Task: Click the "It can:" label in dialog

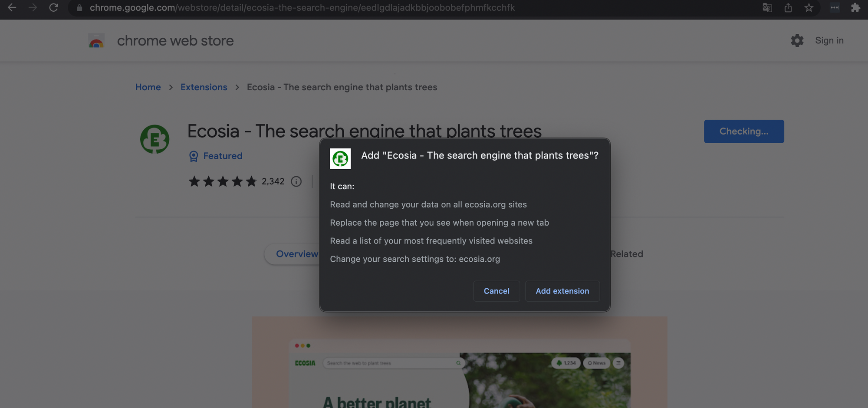Action: click(342, 186)
